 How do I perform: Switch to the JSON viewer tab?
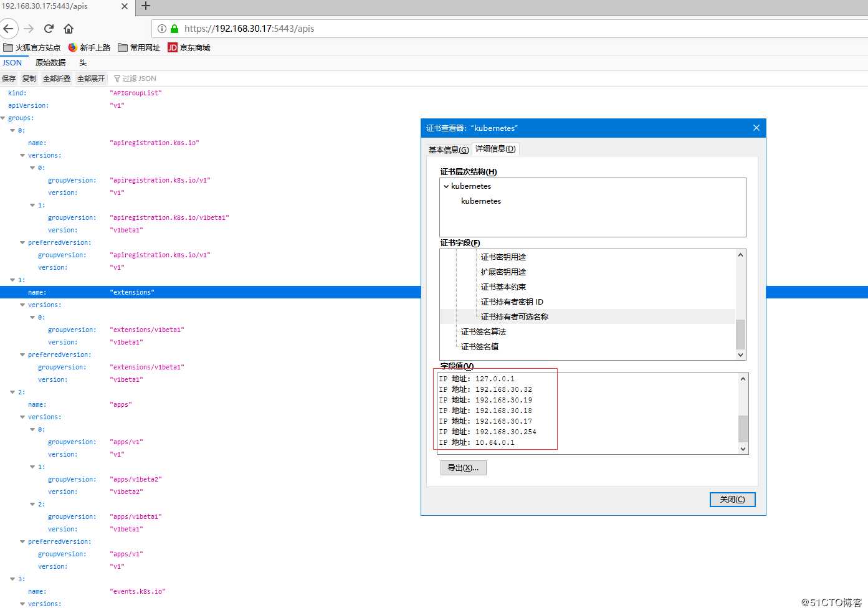12,63
